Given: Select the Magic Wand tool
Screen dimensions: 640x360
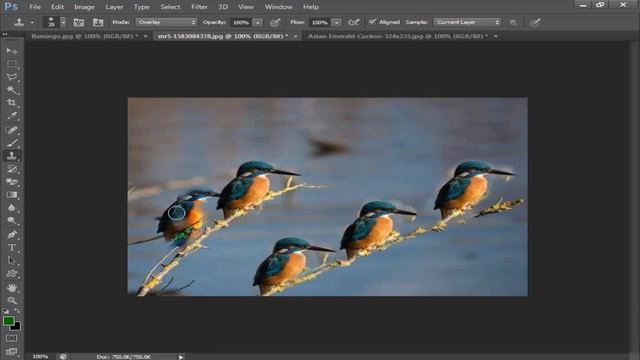Looking at the screenshot, I should pyautogui.click(x=12, y=90).
